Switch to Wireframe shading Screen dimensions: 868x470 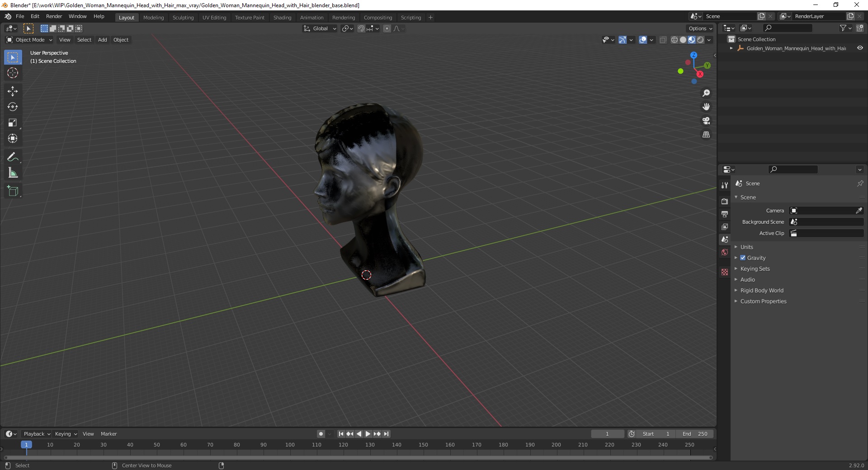pos(675,40)
